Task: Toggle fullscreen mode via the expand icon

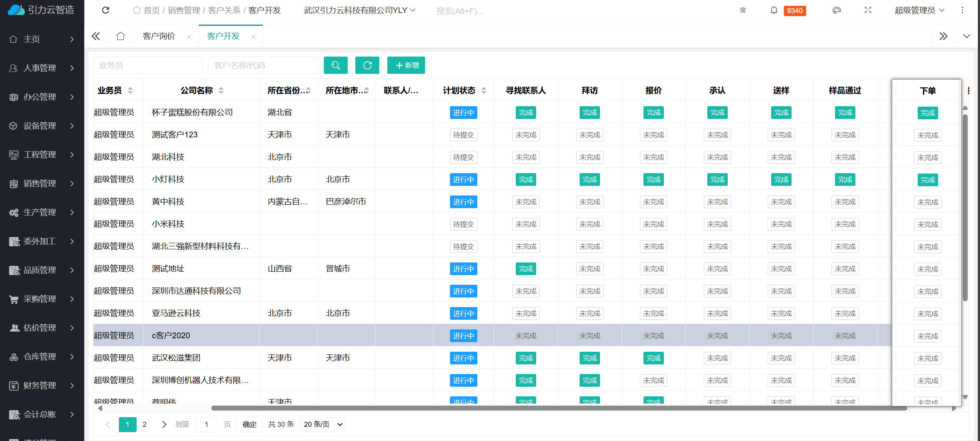Action: [868, 10]
